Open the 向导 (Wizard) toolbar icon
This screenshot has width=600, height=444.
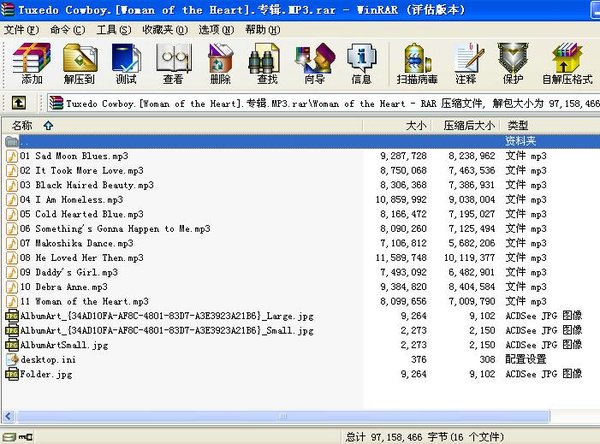tap(315, 63)
